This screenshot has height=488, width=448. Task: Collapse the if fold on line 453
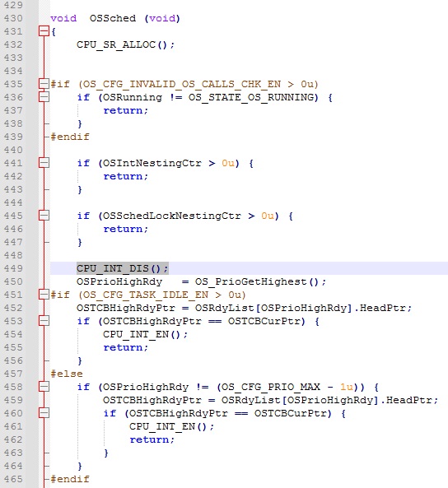[x=44, y=321]
